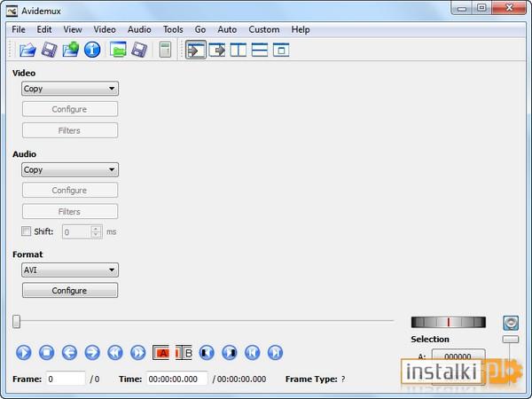Set selection marker A

pos(160,353)
